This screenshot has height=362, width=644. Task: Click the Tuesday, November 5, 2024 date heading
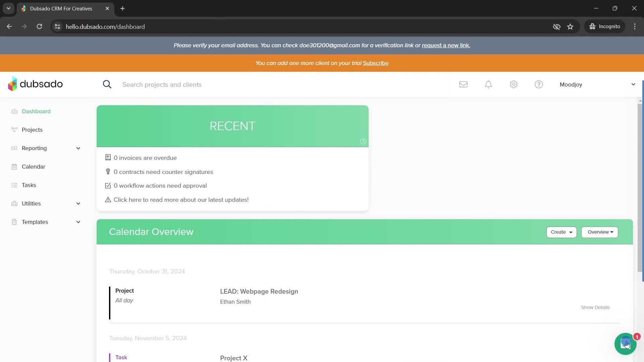(x=148, y=338)
